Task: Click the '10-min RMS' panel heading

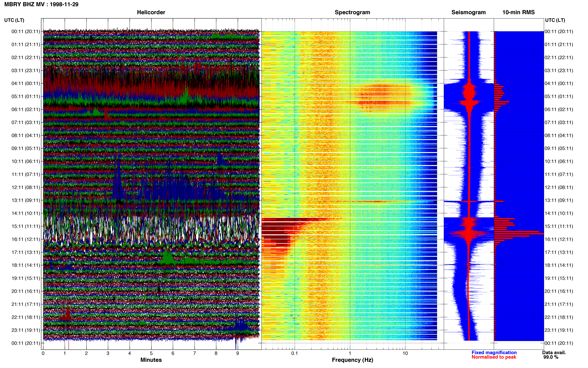Action: coord(518,12)
